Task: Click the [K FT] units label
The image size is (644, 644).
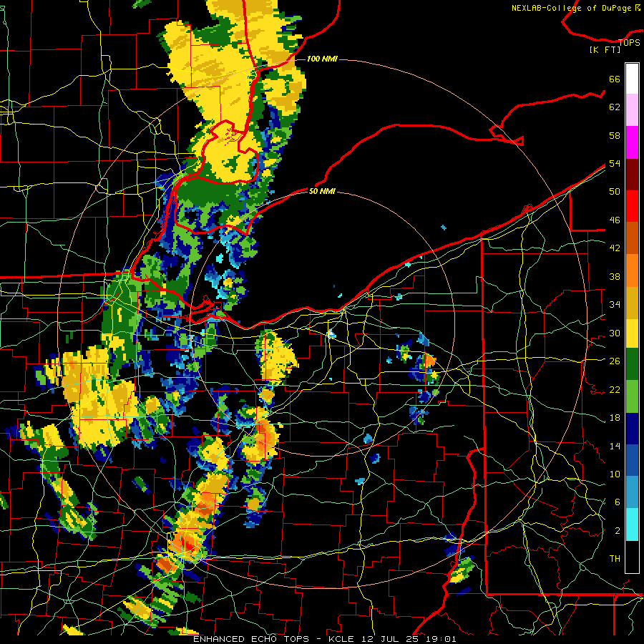Action: pyautogui.click(x=605, y=49)
